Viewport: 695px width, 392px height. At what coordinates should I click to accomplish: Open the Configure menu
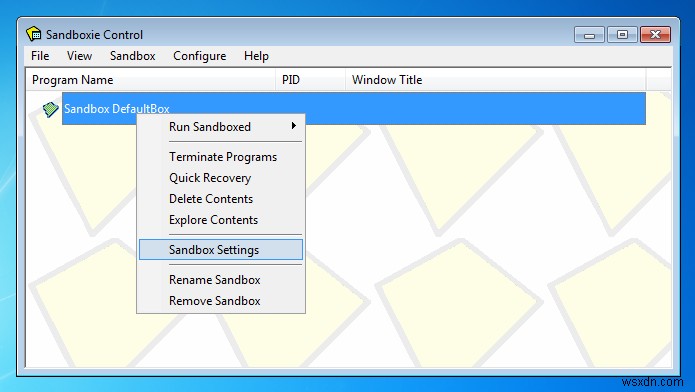(199, 56)
